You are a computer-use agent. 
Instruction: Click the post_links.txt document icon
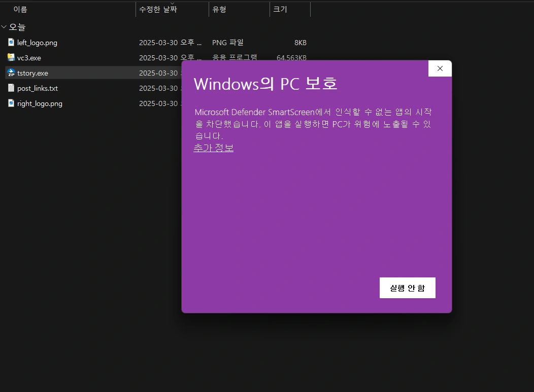11,88
